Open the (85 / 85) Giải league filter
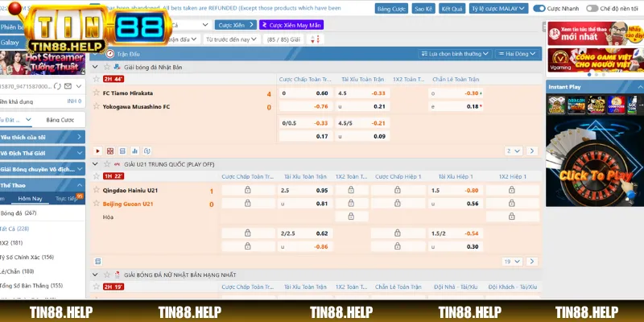Image resolution: width=644 pixels, height=322 pixels. [283, 39]
